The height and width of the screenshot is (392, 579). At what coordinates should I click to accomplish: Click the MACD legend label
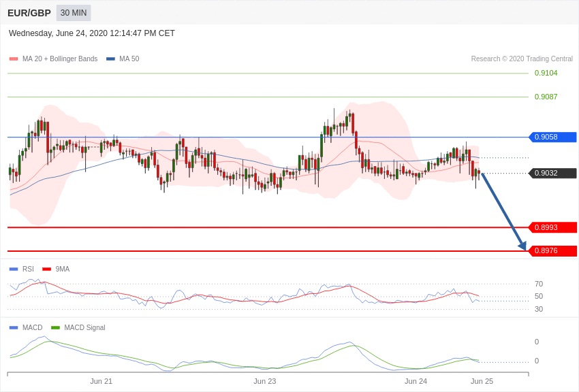click(33, 327)
